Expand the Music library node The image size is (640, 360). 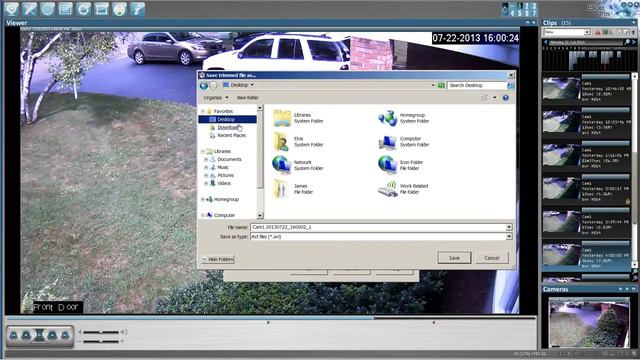tap(206, 167)
